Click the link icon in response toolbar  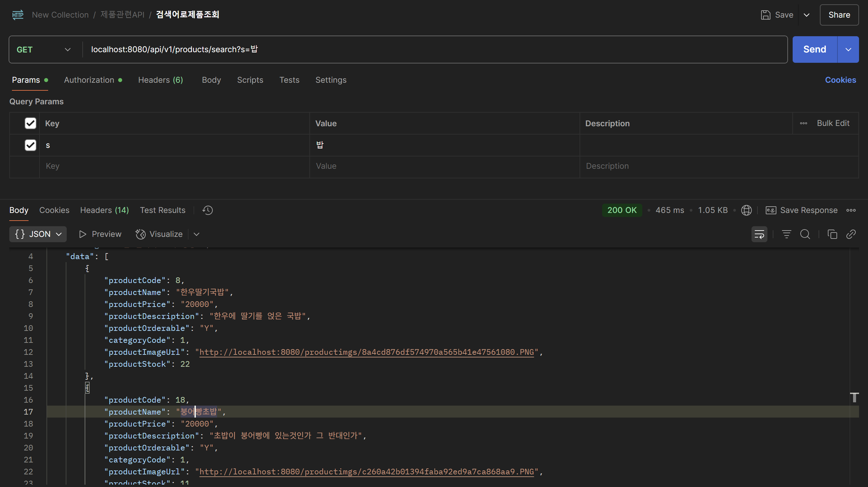pos(851,234)
